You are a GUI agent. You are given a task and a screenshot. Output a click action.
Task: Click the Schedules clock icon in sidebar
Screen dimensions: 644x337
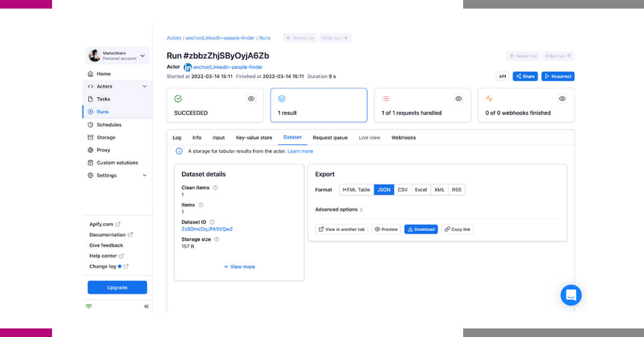tap(90, 125)
